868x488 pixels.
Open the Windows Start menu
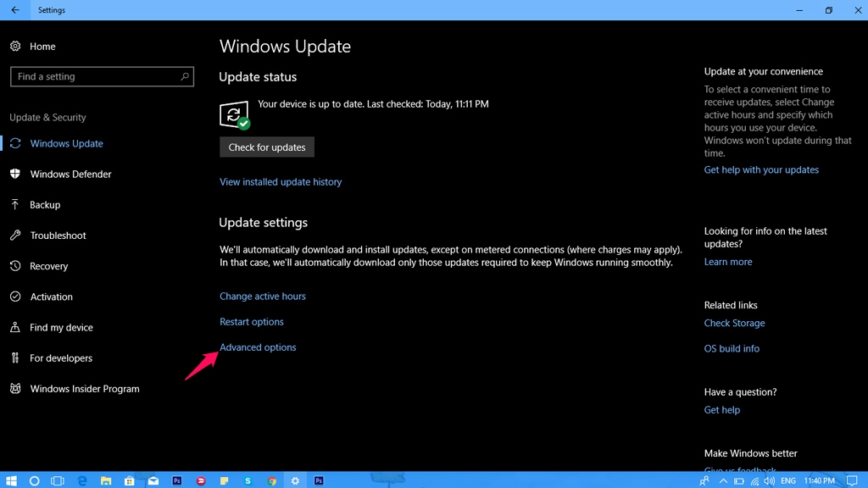click(11, 480)
